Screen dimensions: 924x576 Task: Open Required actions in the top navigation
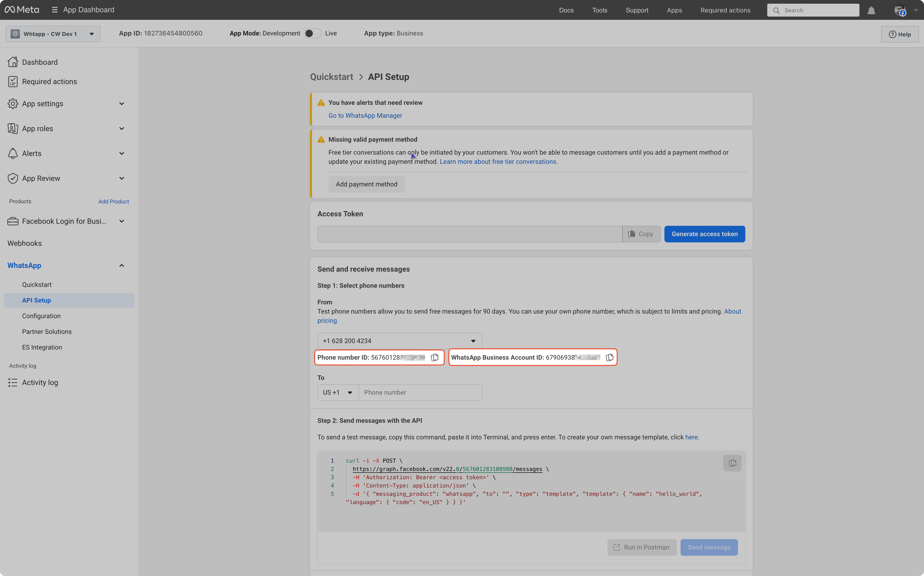point(725,10)
